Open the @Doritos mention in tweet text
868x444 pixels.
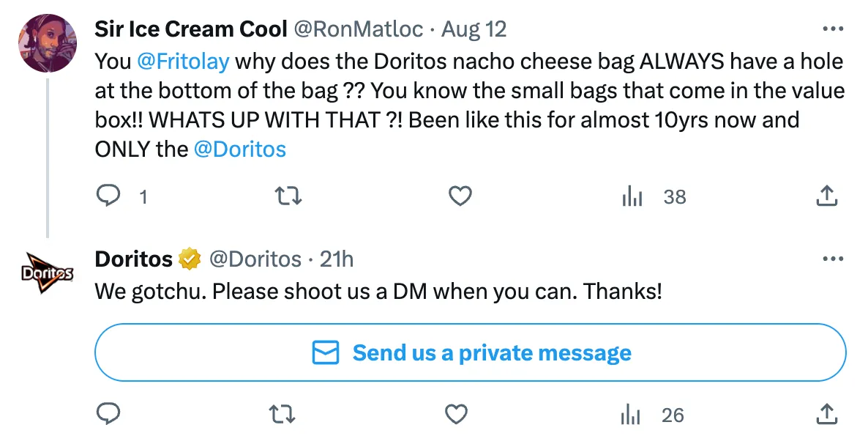pos(239,149)
